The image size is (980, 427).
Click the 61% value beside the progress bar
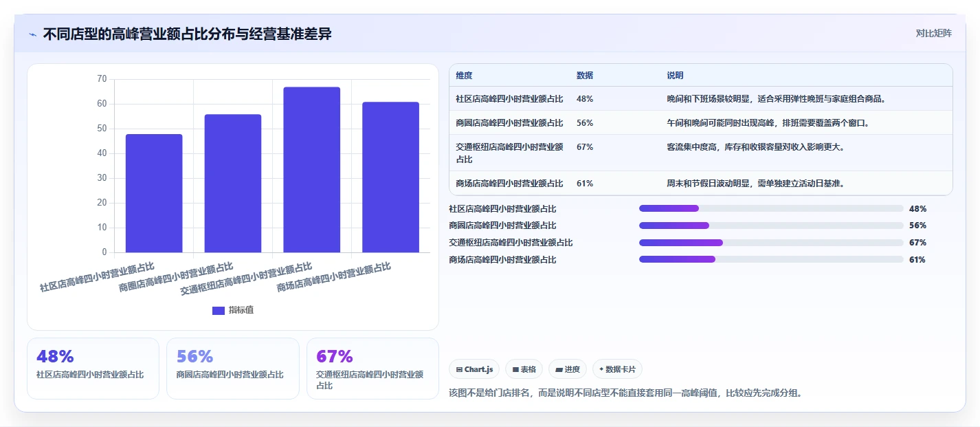(x=917, y=260)
